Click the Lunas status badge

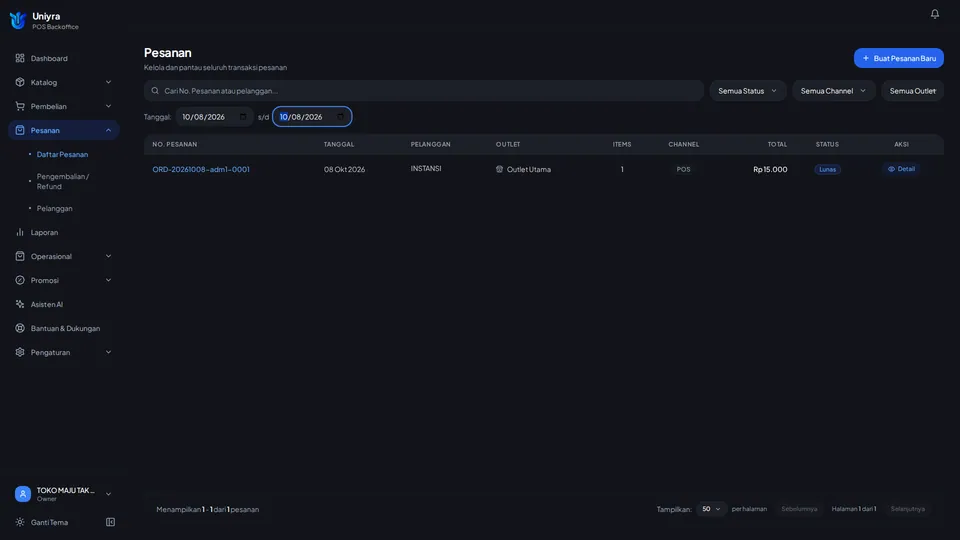(827, 170)
